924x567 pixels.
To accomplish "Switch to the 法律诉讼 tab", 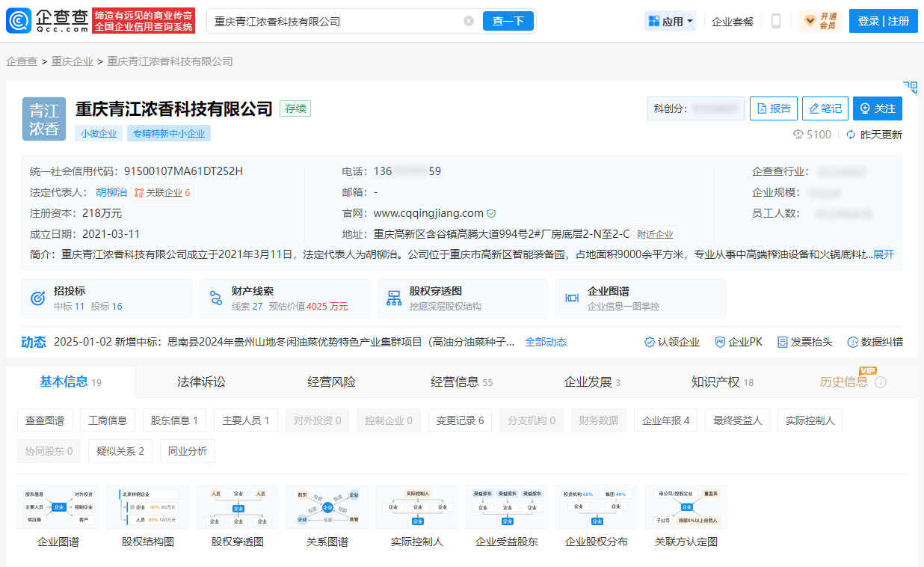I will click(x=201, y=382).
